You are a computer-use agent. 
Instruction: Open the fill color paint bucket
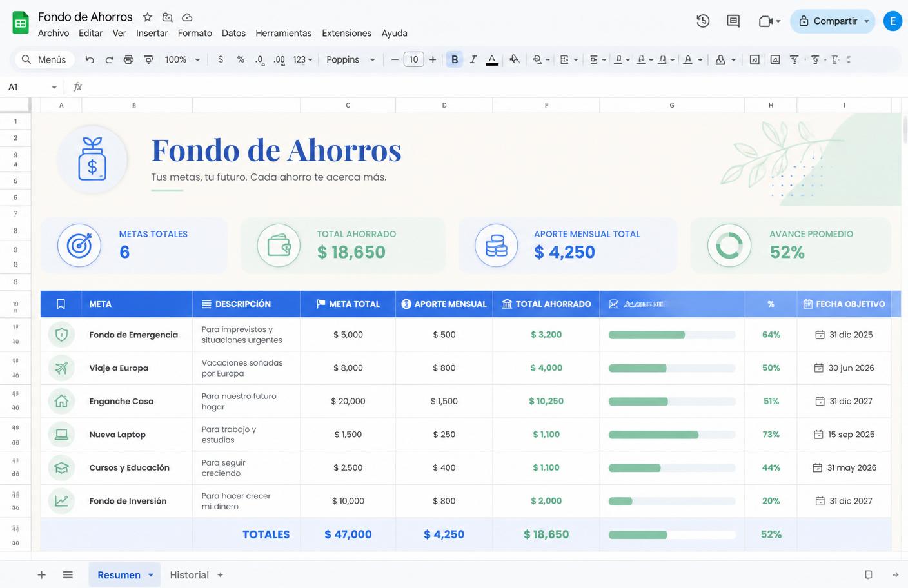[514, 59]
